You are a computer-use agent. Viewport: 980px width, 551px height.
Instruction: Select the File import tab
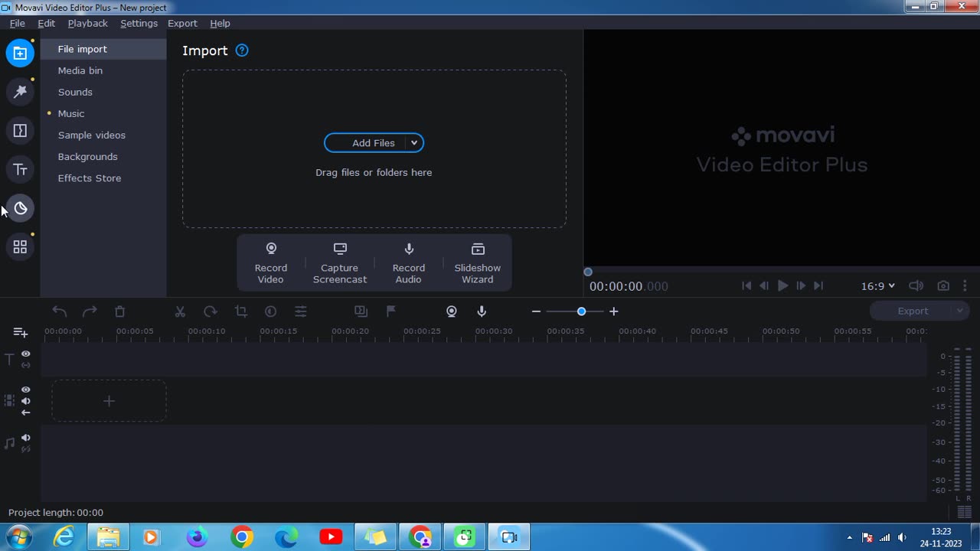[103, 49]
